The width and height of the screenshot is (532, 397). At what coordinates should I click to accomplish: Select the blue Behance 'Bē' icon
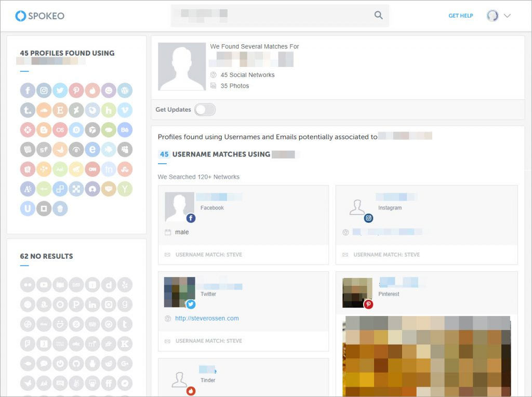click(x=125, y=129)
